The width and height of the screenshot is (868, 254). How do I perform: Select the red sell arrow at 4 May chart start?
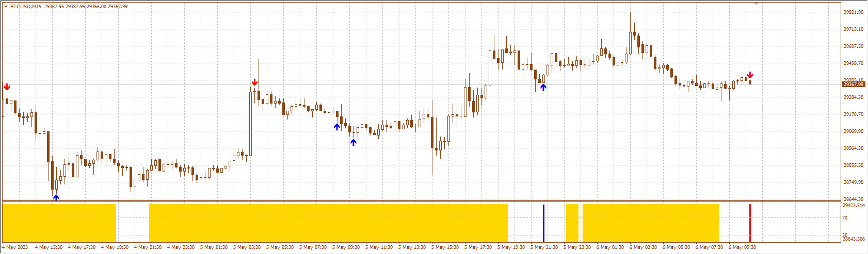point(7,87)
